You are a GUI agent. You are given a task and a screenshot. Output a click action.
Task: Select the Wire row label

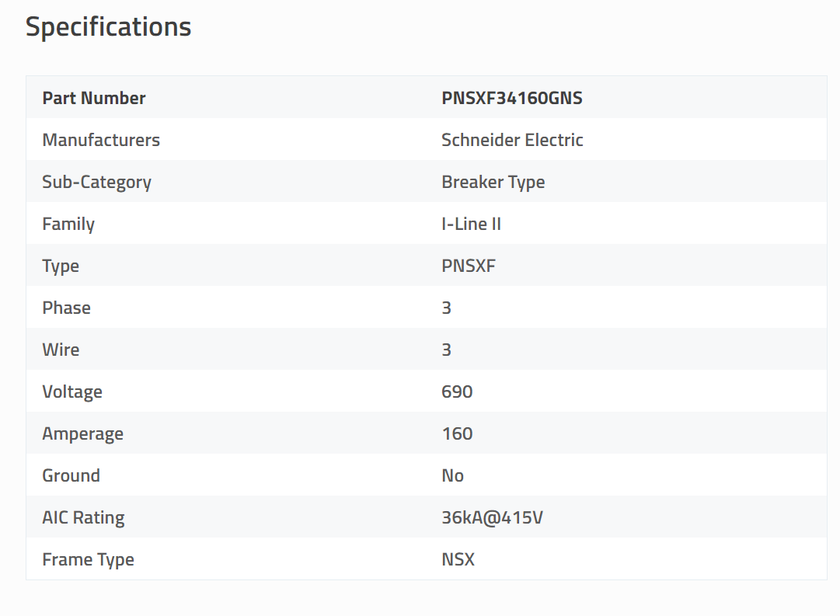[61, 350]
